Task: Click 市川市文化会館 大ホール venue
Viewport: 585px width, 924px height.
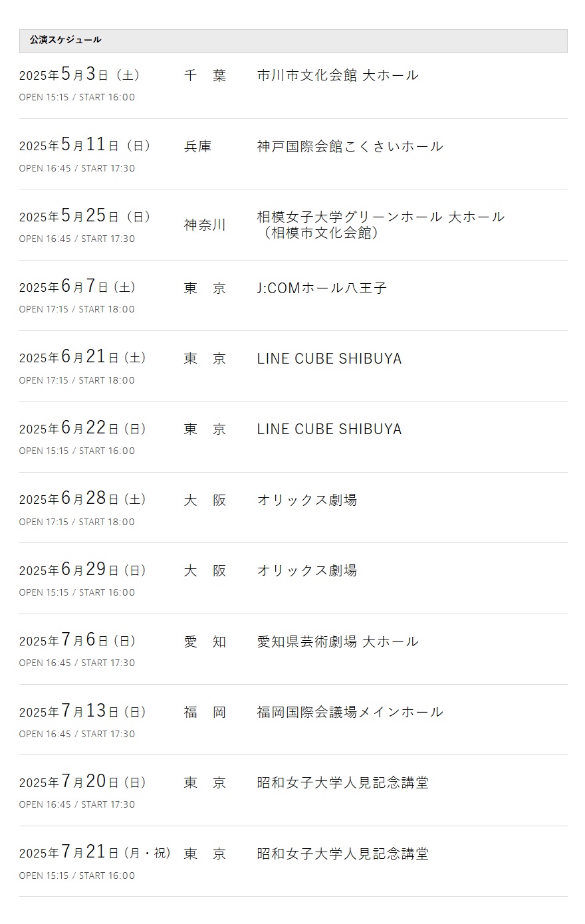Action: pyautogui.click(x=338, y=75)
